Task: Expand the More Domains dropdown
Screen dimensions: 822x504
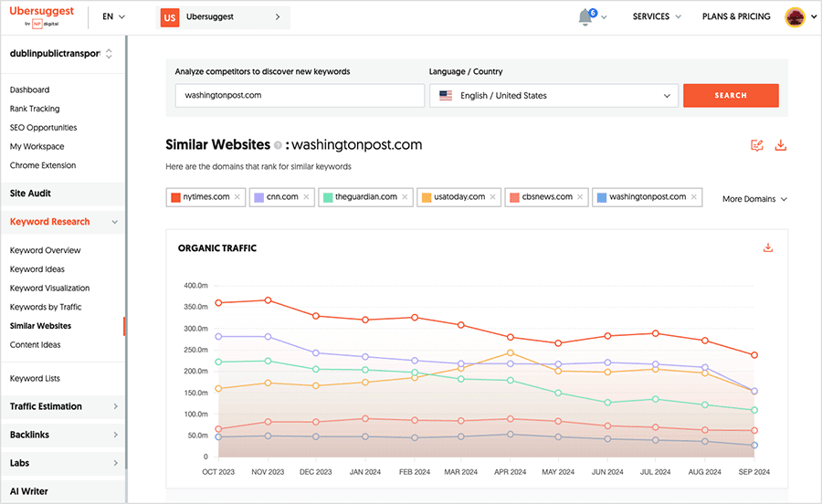Action: tap(754, 199)
